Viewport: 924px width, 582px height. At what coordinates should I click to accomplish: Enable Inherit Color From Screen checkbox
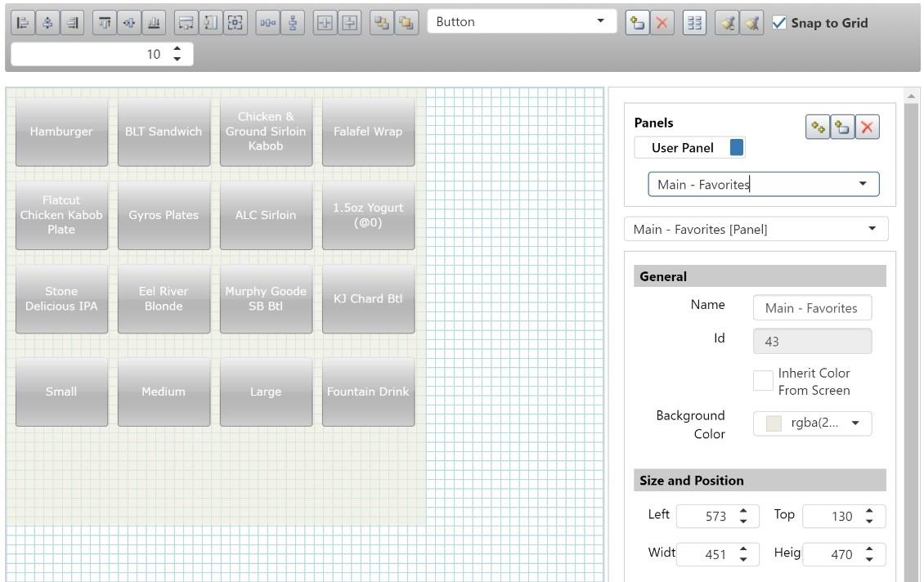(x=763, y=381)
